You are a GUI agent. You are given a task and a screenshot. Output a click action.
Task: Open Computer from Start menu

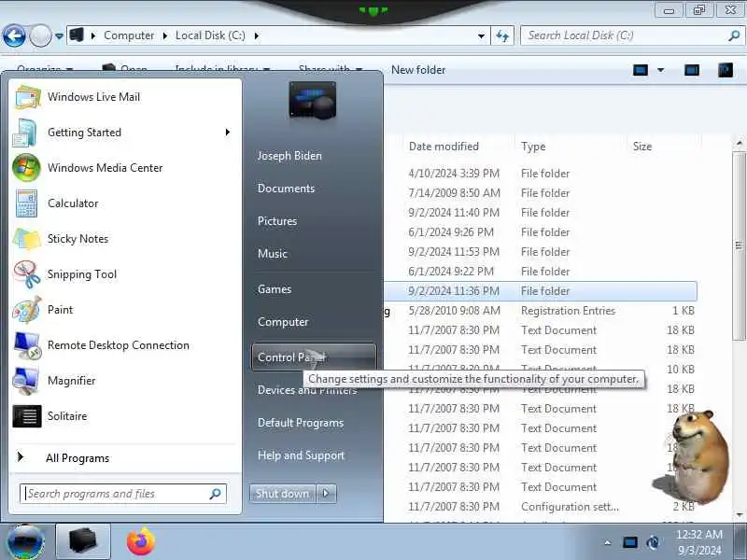coord(283,322)
